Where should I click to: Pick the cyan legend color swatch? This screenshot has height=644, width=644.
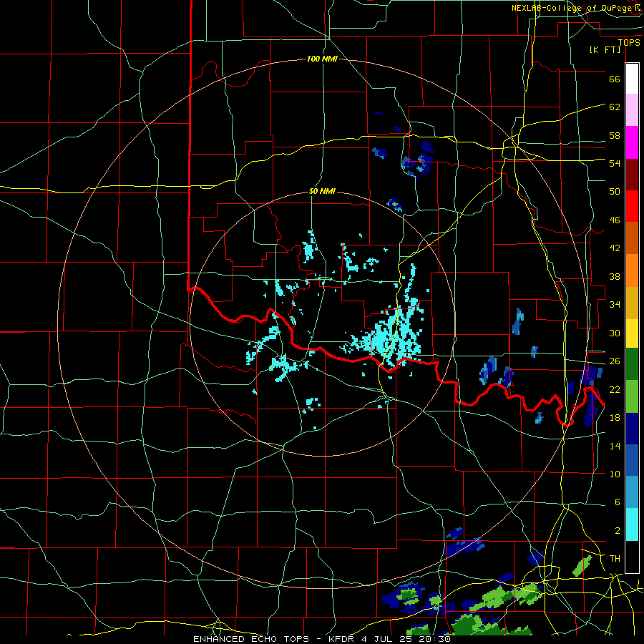632,525
